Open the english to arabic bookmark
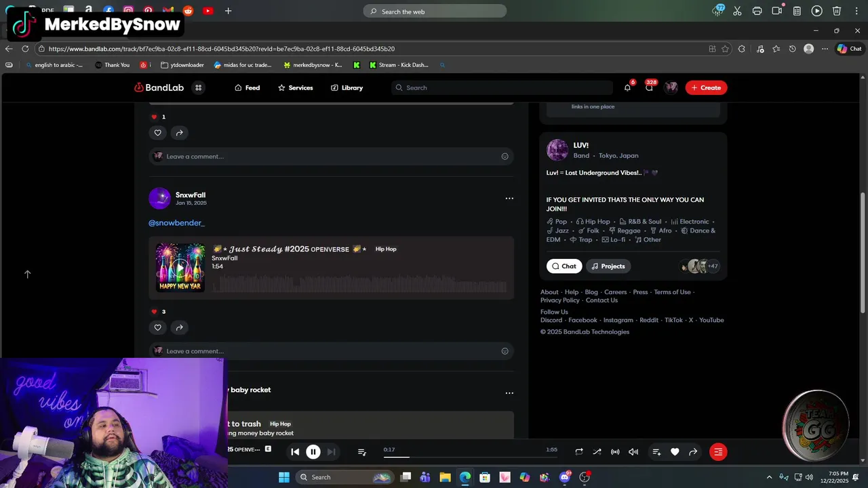Viewport: 868px width, 488px height. [x=54, y=65]
